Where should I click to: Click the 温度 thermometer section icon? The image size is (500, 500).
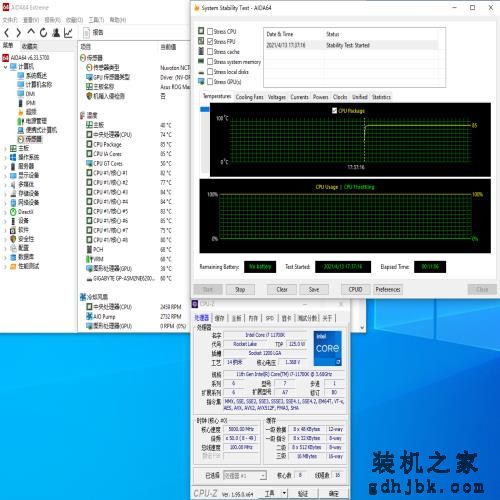(x=83, y=115)
